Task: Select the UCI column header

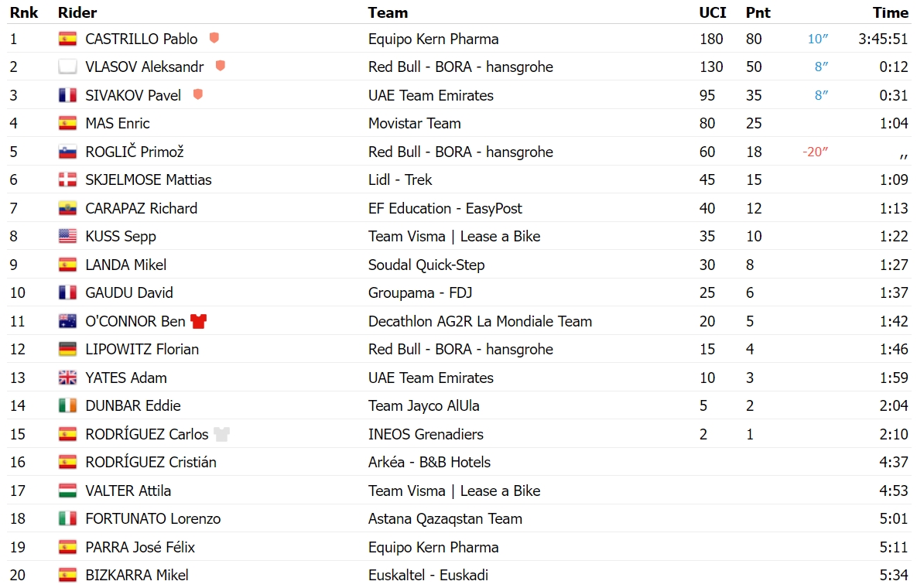Action: tap(712, 13)
